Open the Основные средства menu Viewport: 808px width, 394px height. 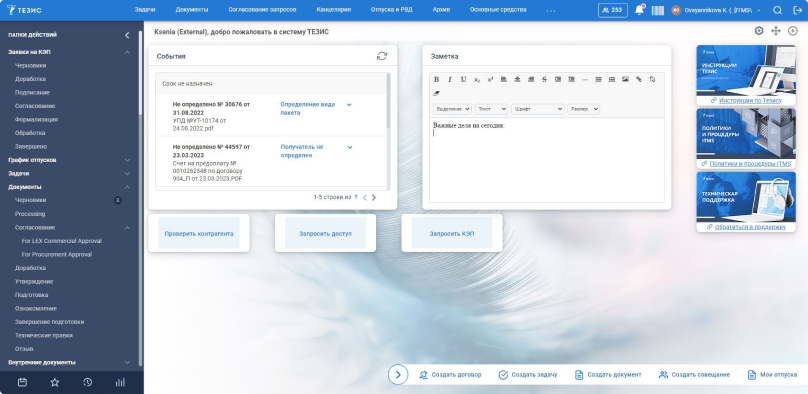(x=498, y=10)
